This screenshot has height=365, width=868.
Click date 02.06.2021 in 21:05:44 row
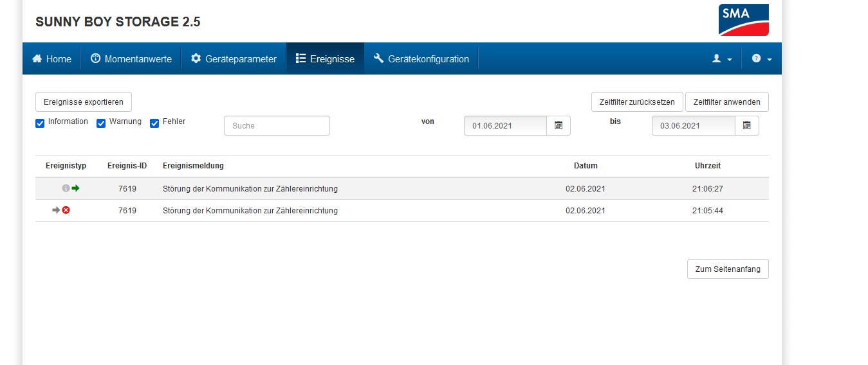click(x=586, y=211)
